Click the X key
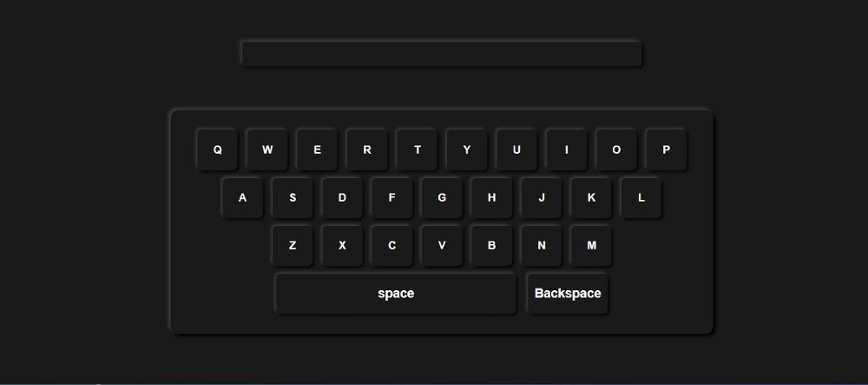This screenshot has width=868, height=385. click(342, 245)
